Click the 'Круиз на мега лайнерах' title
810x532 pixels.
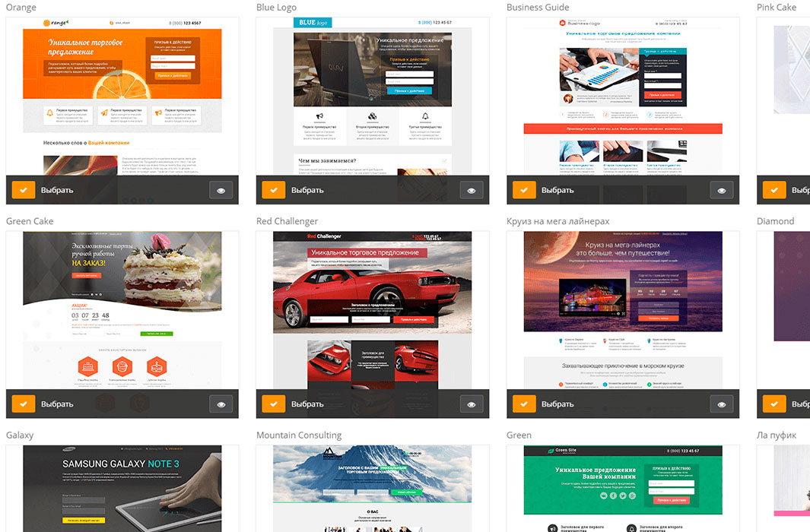click(x=558, y=221)
